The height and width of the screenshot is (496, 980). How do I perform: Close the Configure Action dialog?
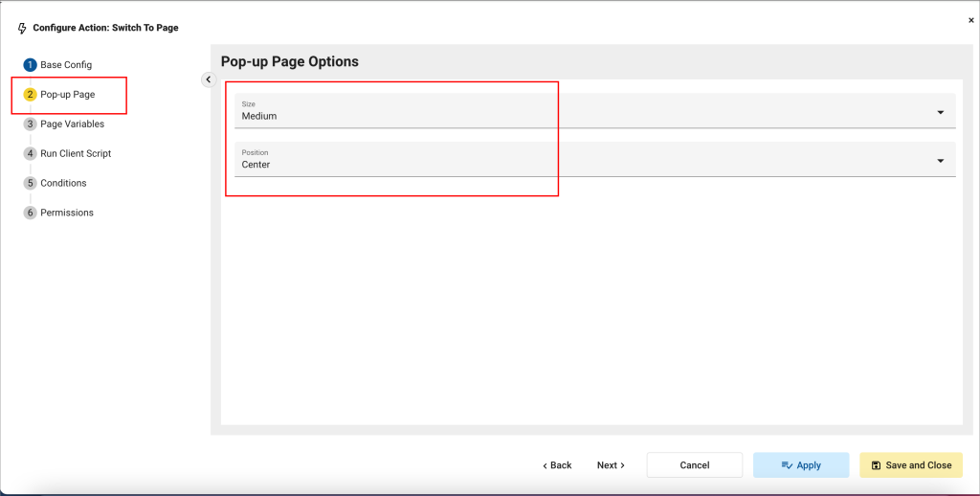click(x=971, y=20)
